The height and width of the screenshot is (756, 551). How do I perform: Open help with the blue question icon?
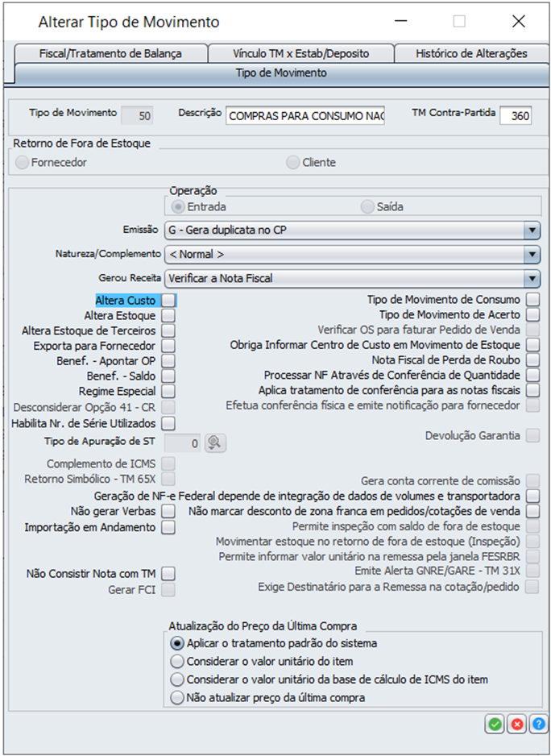539,724
